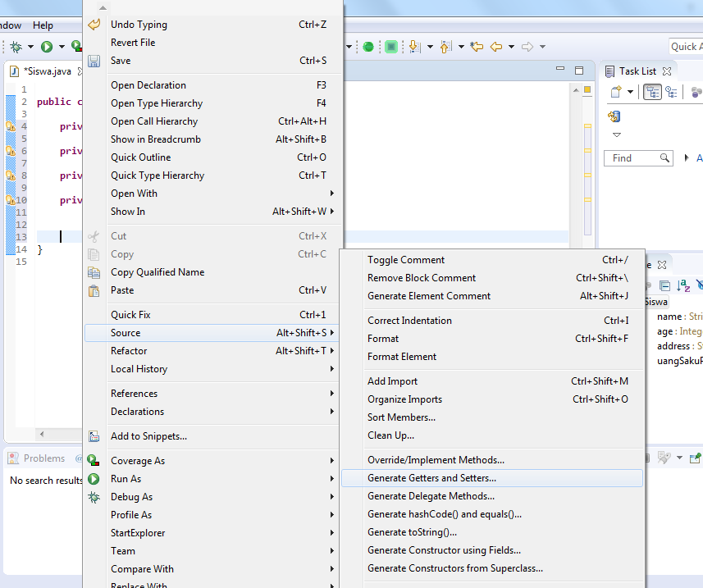Click the Paste clipboard icon
This screenshot has width=703, height=588.
(94, 290)
